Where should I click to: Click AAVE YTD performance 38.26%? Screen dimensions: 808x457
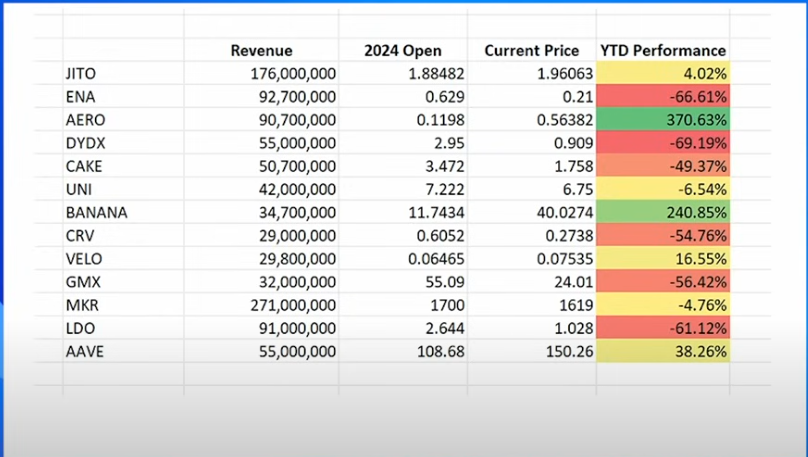pyautogui.click(x=663, y=352)
